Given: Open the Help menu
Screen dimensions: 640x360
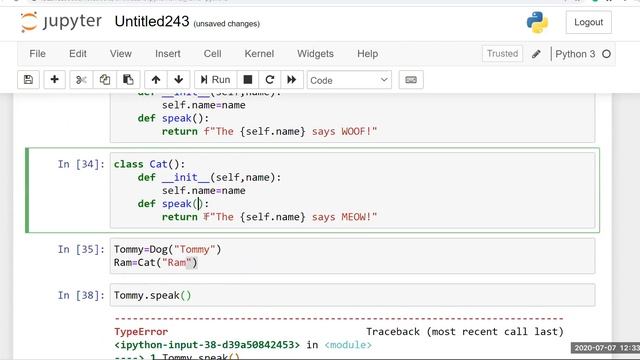Looking at the screenshot, I should coord(367,54).
